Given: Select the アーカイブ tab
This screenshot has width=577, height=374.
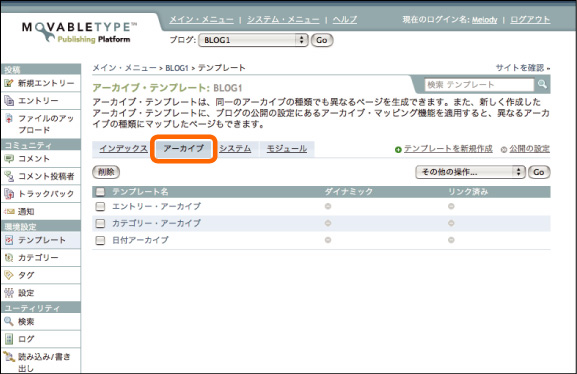Looking at the screenshot, I should pyautogui.click(x=184, y=149).
